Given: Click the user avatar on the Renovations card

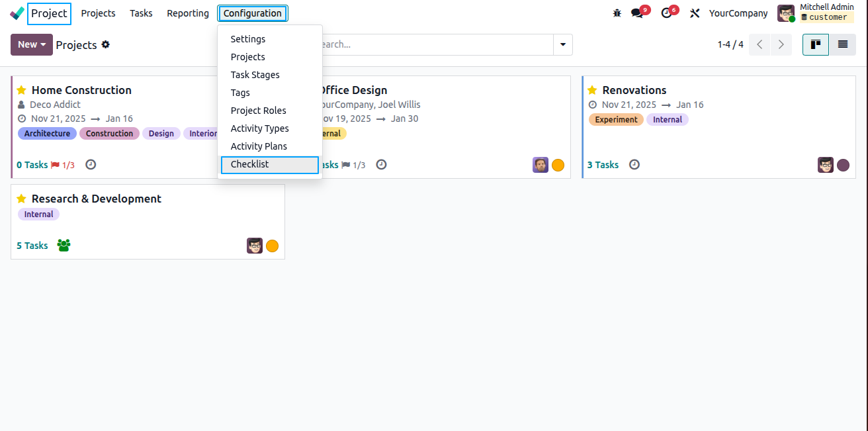Looking at the screenshot, I should point(826,165).
